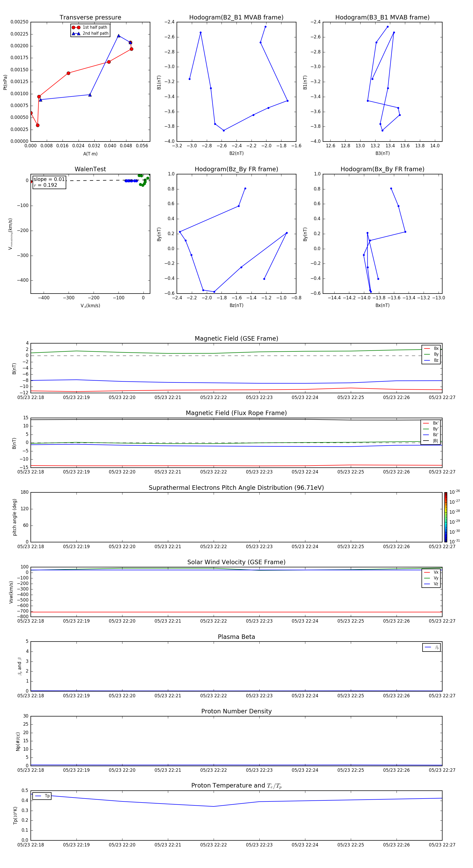The width and height of the screenshot is (473, 868).
Task: Click the '05/23 22:22' tick under the proton temperature plot
Action: click(x=213, y=845)
